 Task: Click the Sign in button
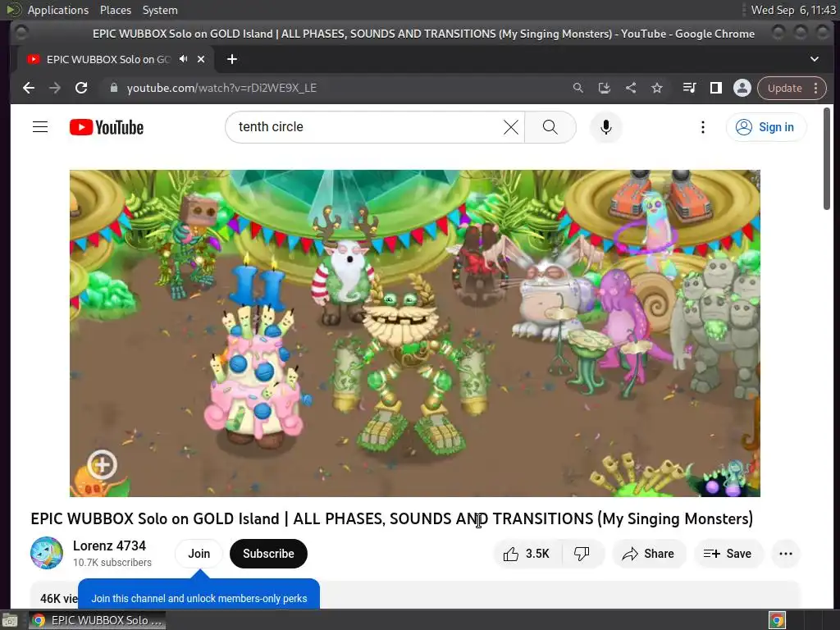(x=766, y=127)
